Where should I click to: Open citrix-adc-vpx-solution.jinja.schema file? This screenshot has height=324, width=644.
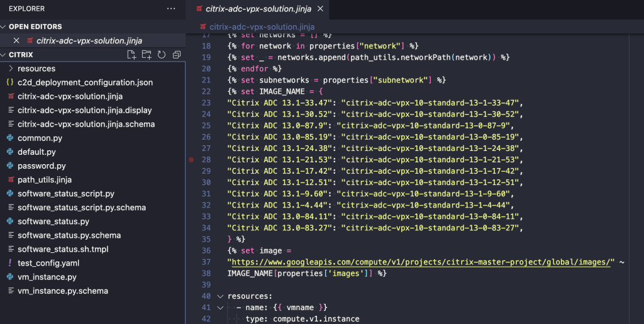86,124
